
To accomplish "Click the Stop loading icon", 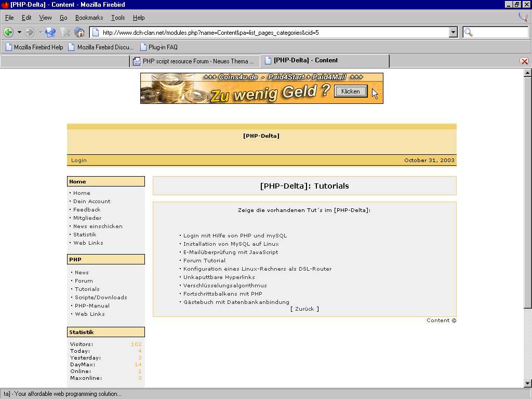I will (x=65, y=32).
